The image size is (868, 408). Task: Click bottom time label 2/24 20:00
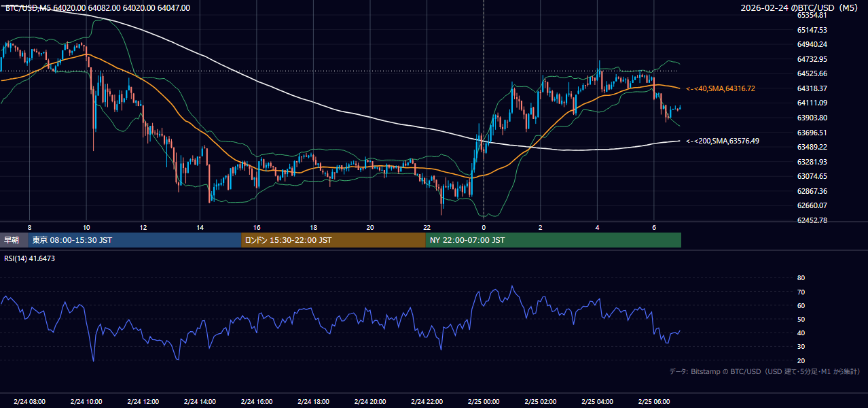(370, 401)
